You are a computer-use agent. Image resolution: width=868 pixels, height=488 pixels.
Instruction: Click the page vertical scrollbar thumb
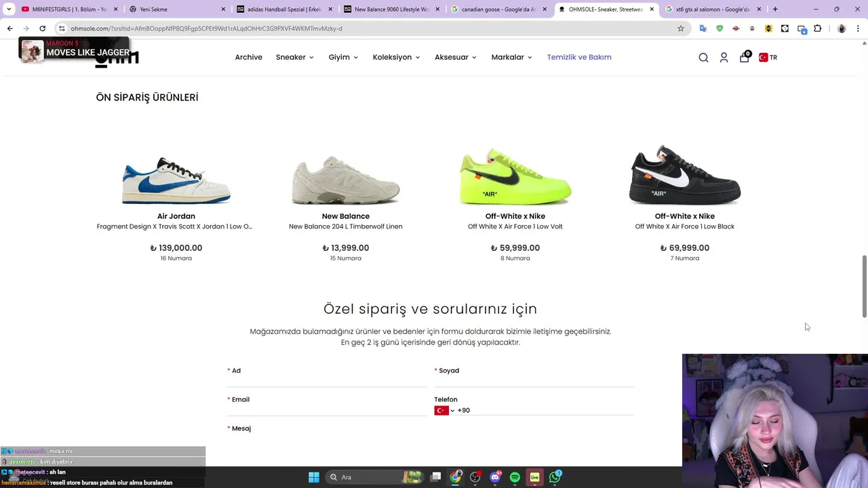pos(864,286)
